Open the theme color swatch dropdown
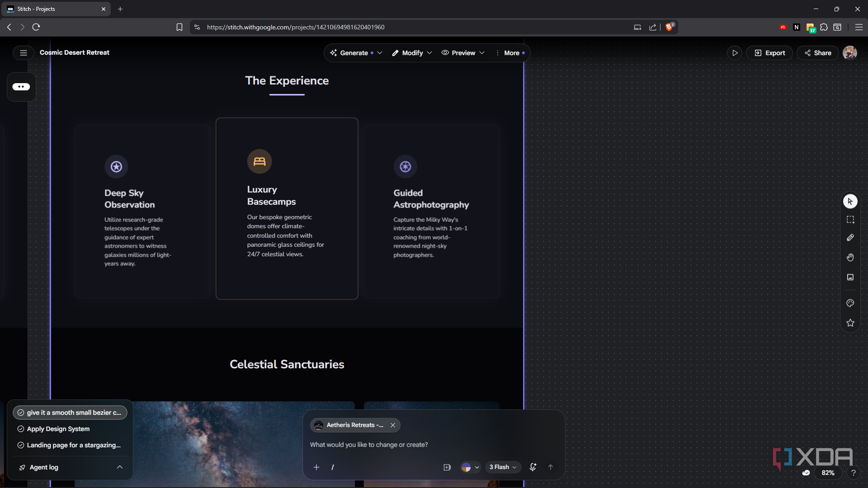 pos(470,467)
